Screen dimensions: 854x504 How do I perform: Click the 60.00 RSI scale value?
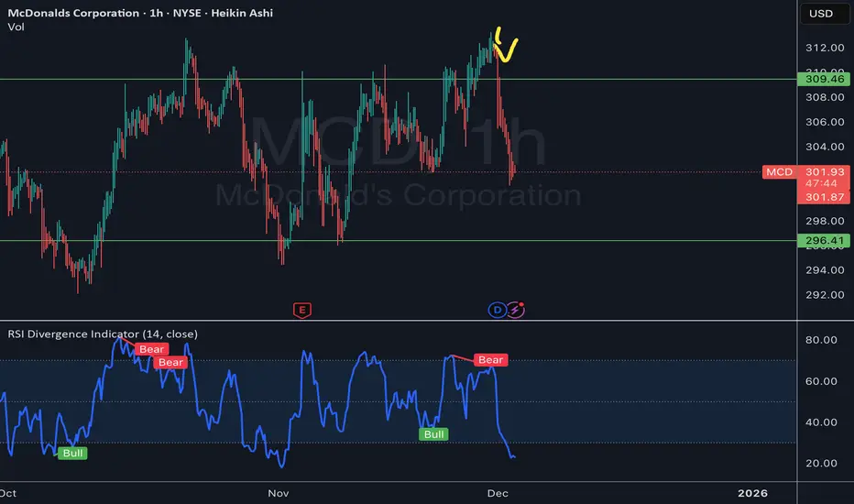pyautogui.click(x=821, y=381)
